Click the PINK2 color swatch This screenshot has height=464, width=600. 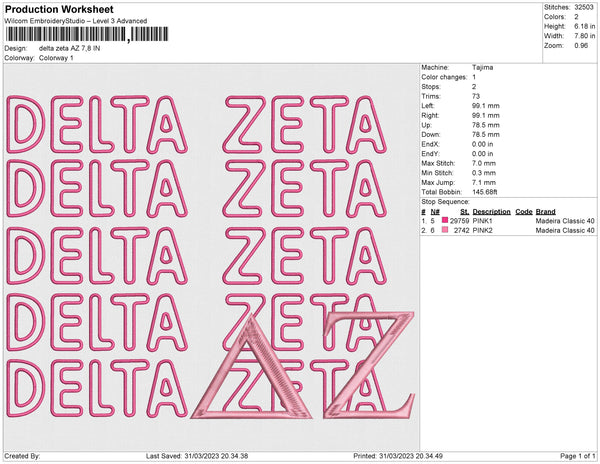445,230
